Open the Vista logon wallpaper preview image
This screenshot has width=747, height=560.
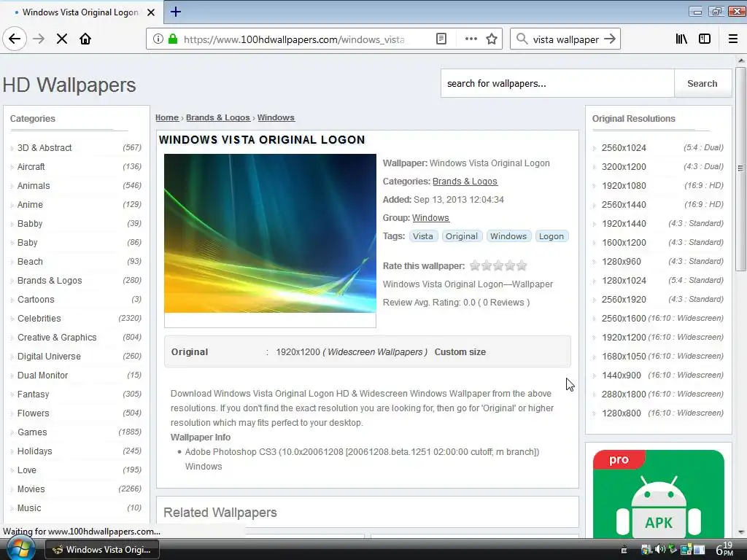pyautogui.click(x=270, y=233)
